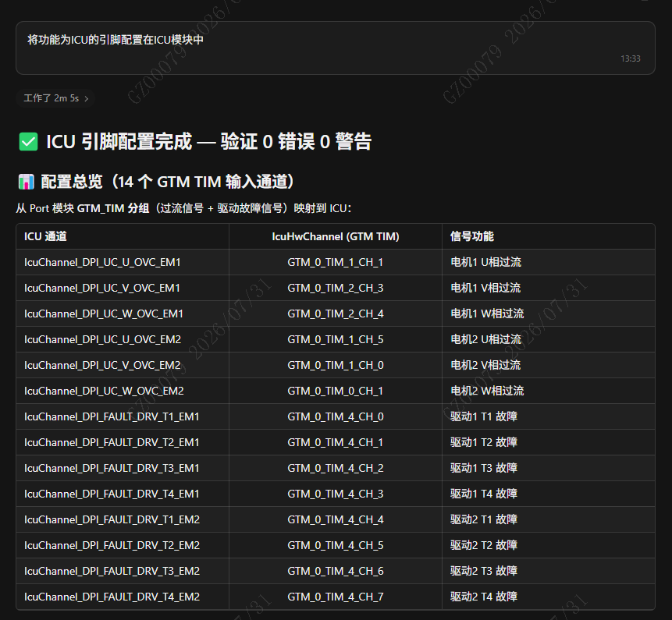Click hardware channel GTM_0_TIM_2_CH_3
Screen dimensions: 672x620
(x=336, y=288)
